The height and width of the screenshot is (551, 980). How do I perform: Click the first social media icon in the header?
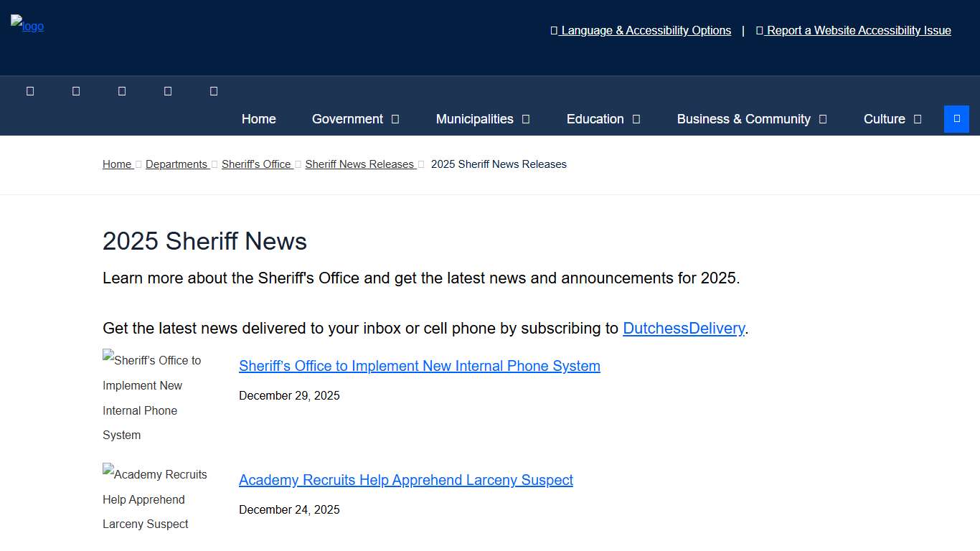coord(30,90)
